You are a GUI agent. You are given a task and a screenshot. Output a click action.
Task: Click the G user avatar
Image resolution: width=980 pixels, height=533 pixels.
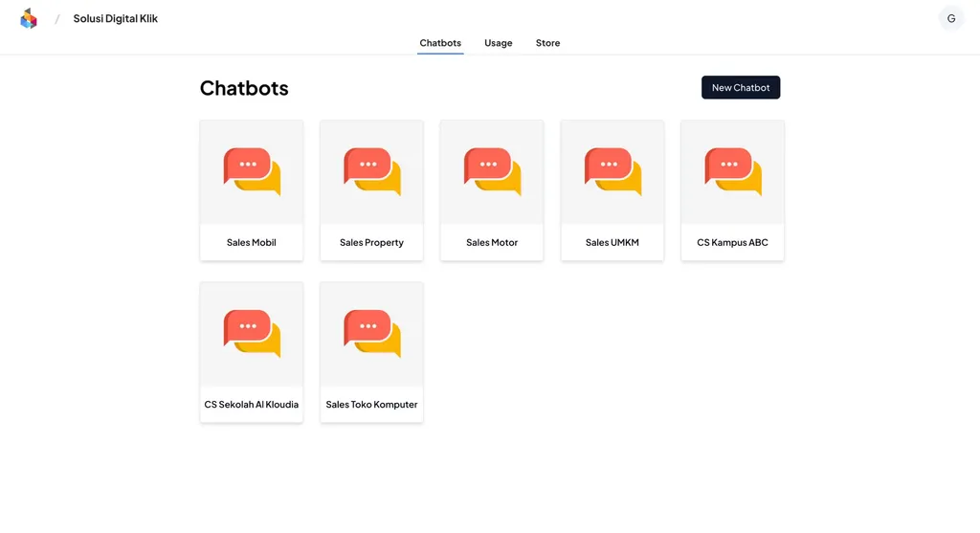950,19
